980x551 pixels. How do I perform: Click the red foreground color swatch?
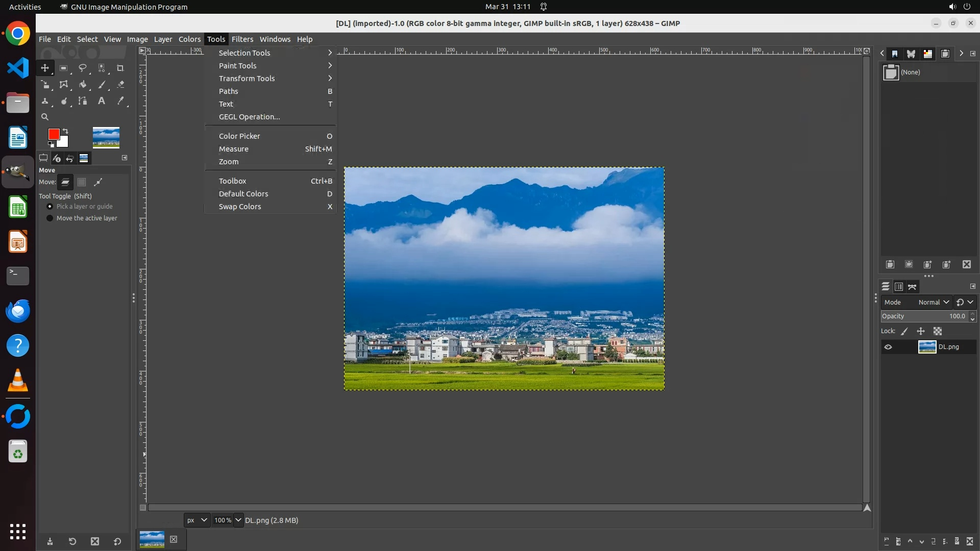[x=53, y=134]
